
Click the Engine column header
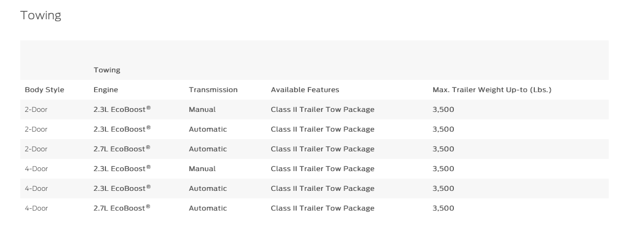pos(106,90)
